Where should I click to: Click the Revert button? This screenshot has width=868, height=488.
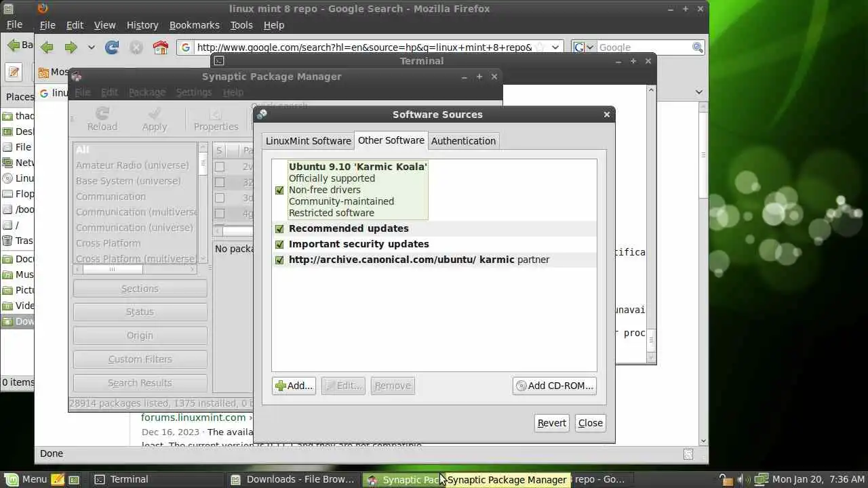pyautogui.click(x=552, y=423)
